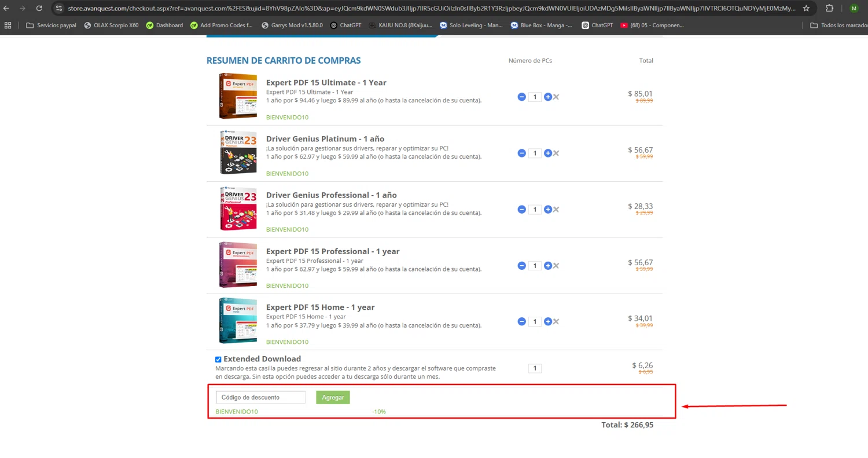The width and height of the screenshot is (868, 458).
Task: Remove Driver Genius Professional from cart
Action: [556, 209]
